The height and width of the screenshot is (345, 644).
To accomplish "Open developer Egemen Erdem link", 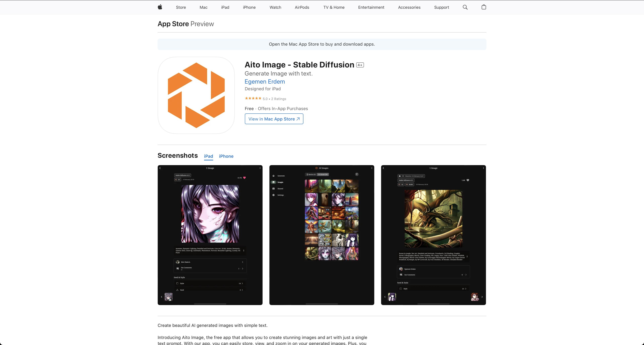I will coord(264,82).
